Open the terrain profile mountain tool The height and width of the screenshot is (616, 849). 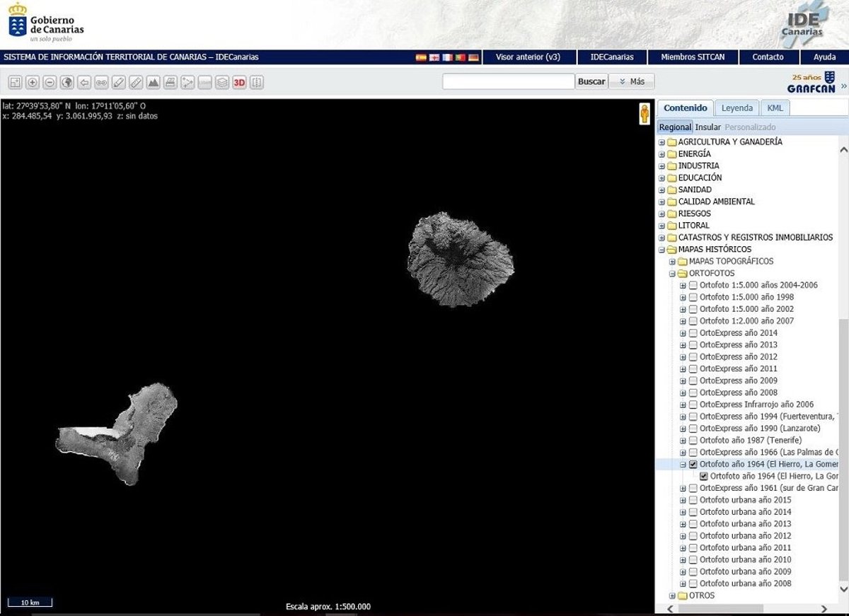click(x=153, y=83)
